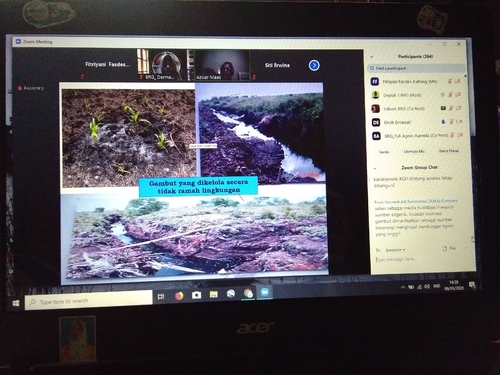Image resolution: width=500 pixels, height=375 pixels.
Task: Open File Explorer from the taskbar
Action: click(214, 294)
